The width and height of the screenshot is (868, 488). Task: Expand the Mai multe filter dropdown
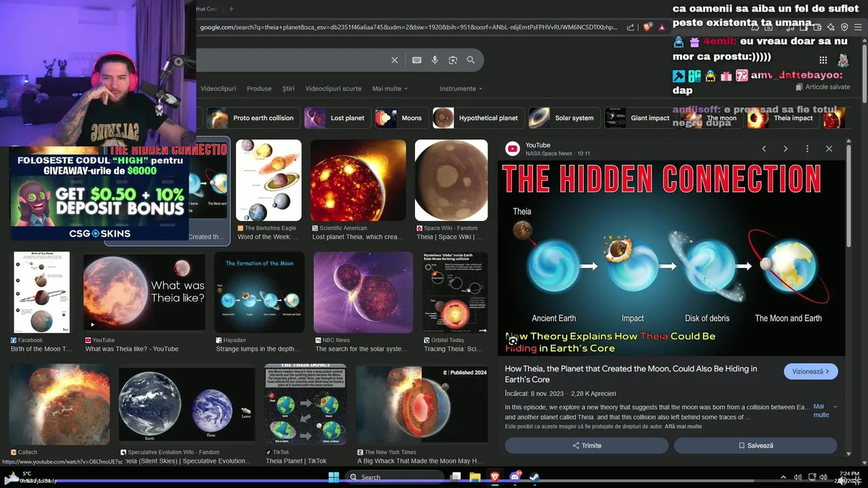(390, 89)
